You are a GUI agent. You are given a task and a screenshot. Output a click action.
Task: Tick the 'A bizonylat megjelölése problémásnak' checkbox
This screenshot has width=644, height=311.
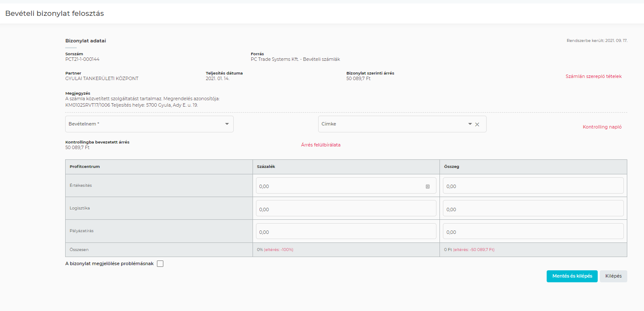point(160,264)
